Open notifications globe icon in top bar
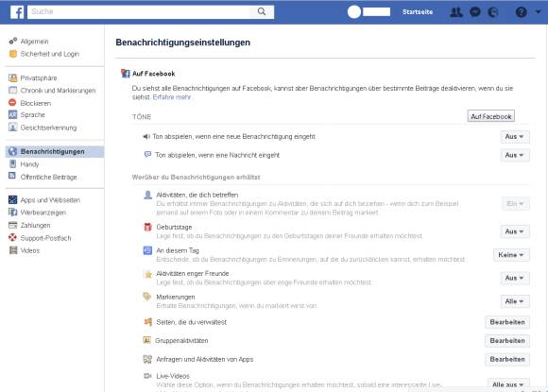This screenshot has height=392, width=548. point(493,12)
